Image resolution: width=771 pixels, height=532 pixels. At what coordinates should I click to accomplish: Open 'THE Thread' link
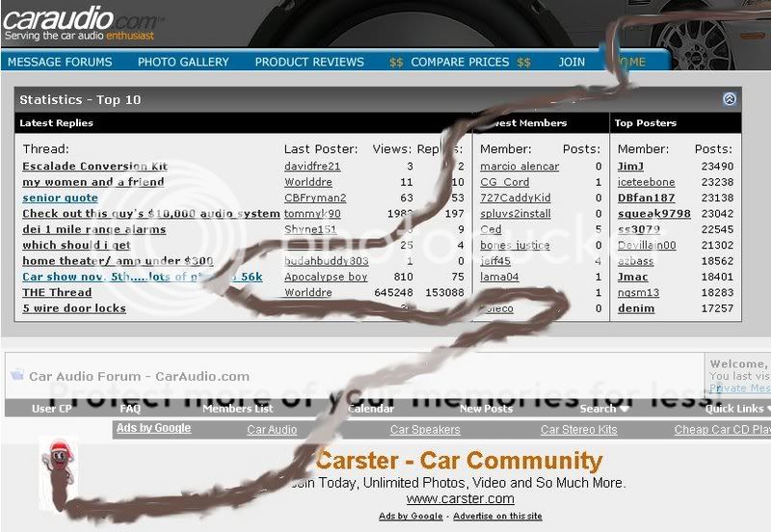[x=57, y=292]
